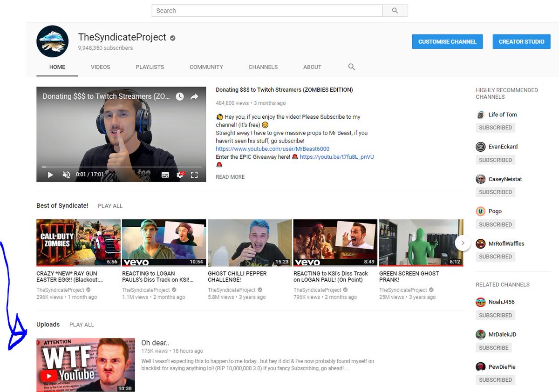Click the verified badge next to TheSyndicateProject

[x=173, y=38]
